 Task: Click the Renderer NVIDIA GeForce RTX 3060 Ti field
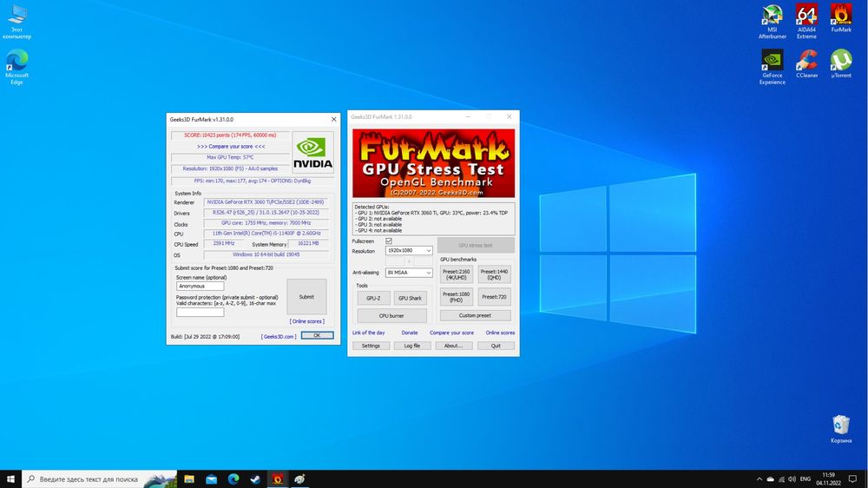(x=266, y=202)
